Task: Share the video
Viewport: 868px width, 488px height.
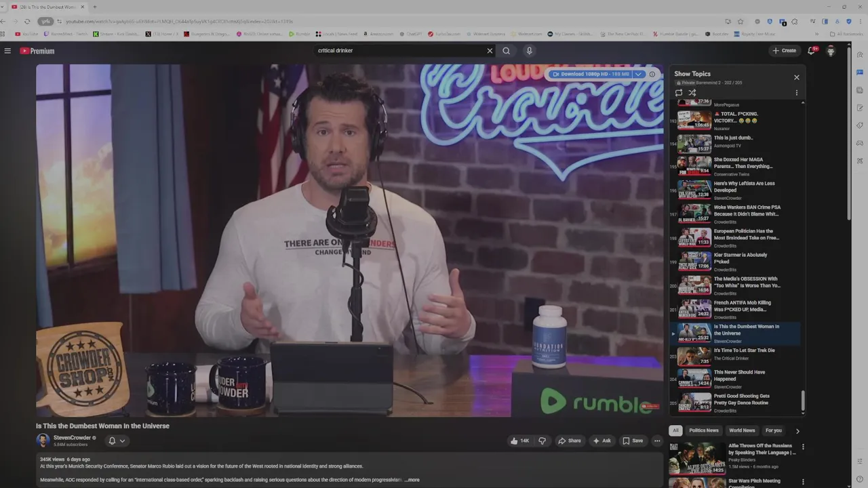Action: [x=570, y=441]
